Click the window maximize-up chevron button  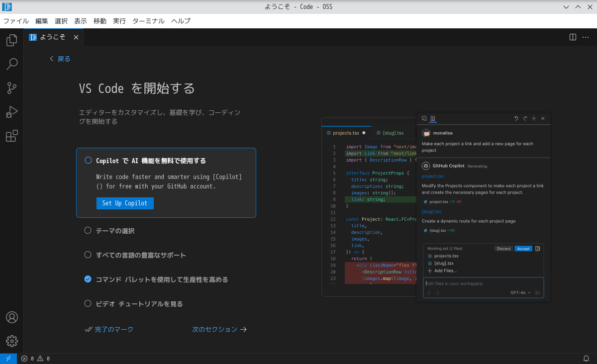pyautogui.click(x=578, y=7)
